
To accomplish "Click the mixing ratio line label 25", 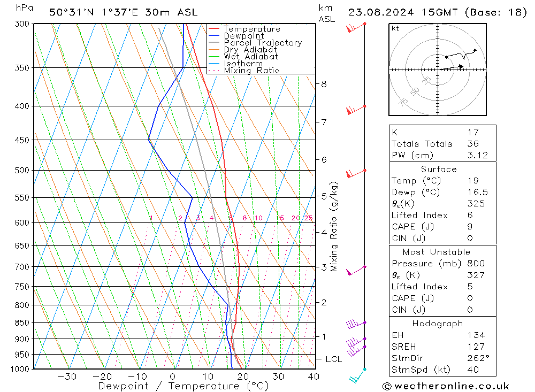I will pyautogui.click(x=309, y=218).
